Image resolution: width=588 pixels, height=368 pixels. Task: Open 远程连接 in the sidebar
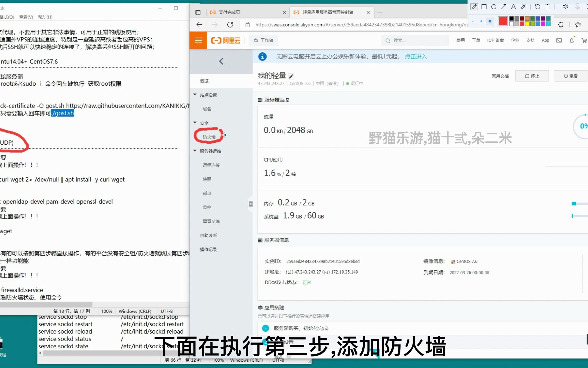coord(211,165)
